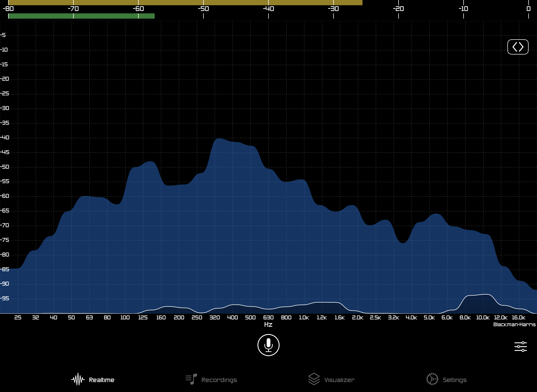Click the 16.0k frequency label
The height and width of the screenshot is (392, 537).
click(x=519, y=318)
